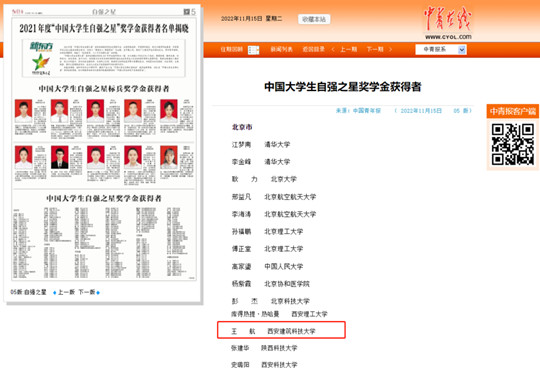Select the 北京市 heading
The image size is (540, 372).
[242, 127]
